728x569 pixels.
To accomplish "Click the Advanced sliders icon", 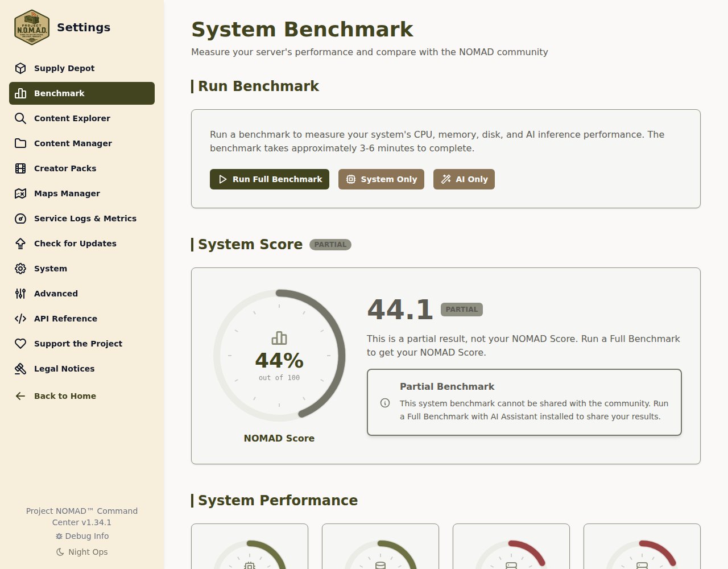I will pyautogui.click(x=20, y=294).
